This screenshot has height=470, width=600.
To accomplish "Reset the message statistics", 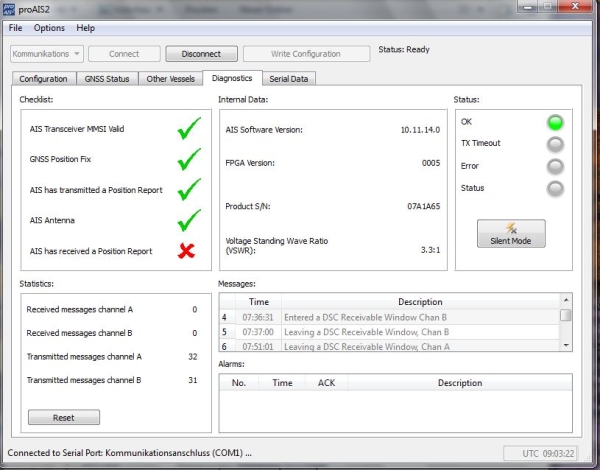I will tap(64, 417).
